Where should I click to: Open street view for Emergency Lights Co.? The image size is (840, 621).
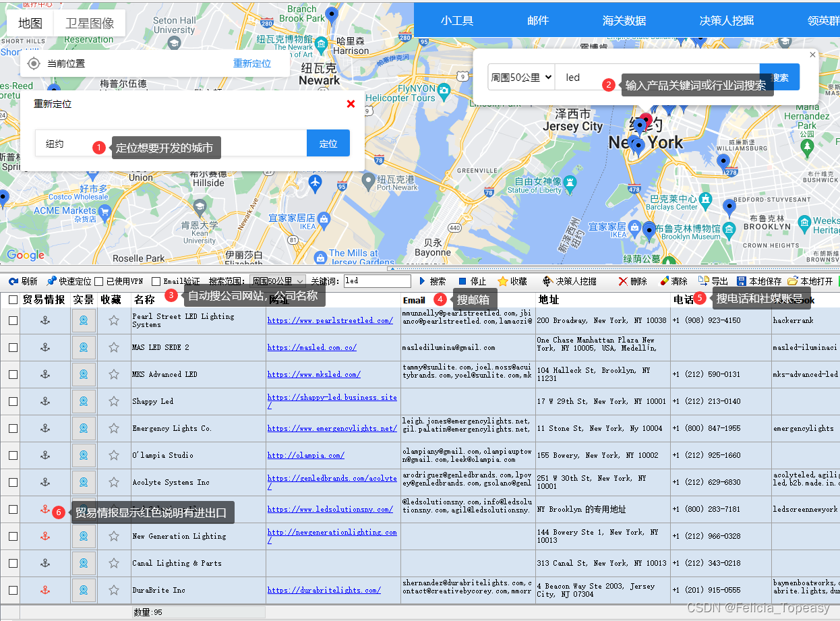(x=84, y=428)
